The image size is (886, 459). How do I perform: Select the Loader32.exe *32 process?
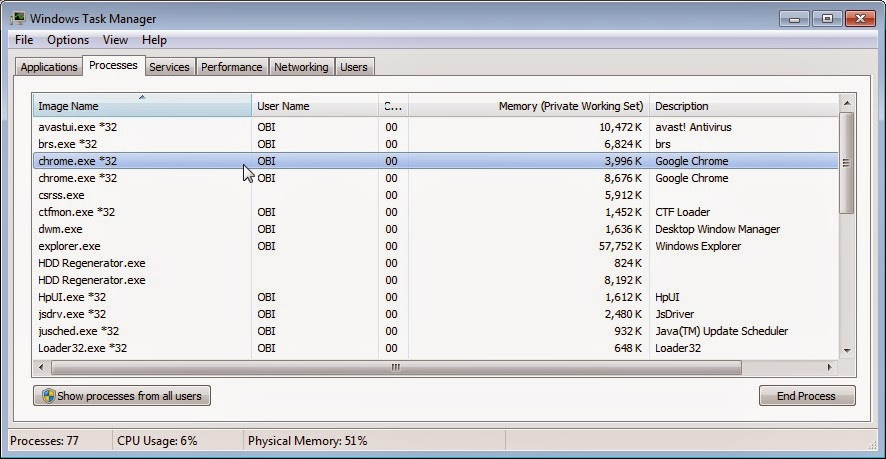pyautogui.click(x=436, y=348)
